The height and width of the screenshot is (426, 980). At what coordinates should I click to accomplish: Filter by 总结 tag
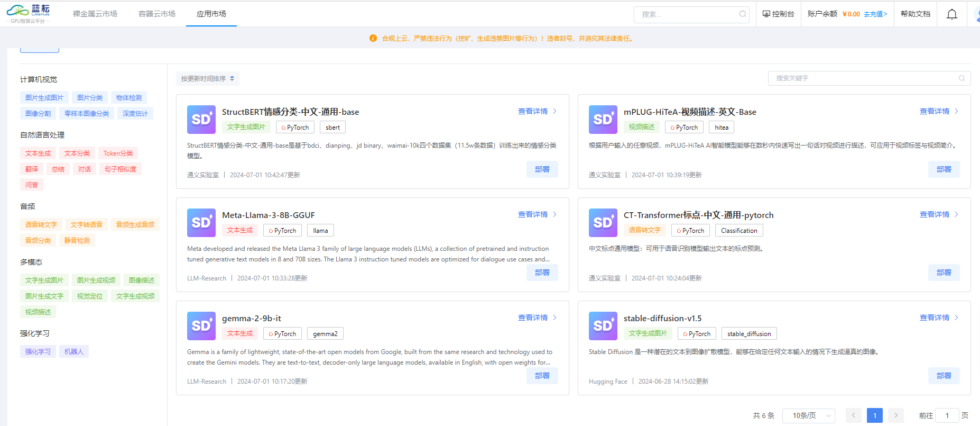(58, 169)
